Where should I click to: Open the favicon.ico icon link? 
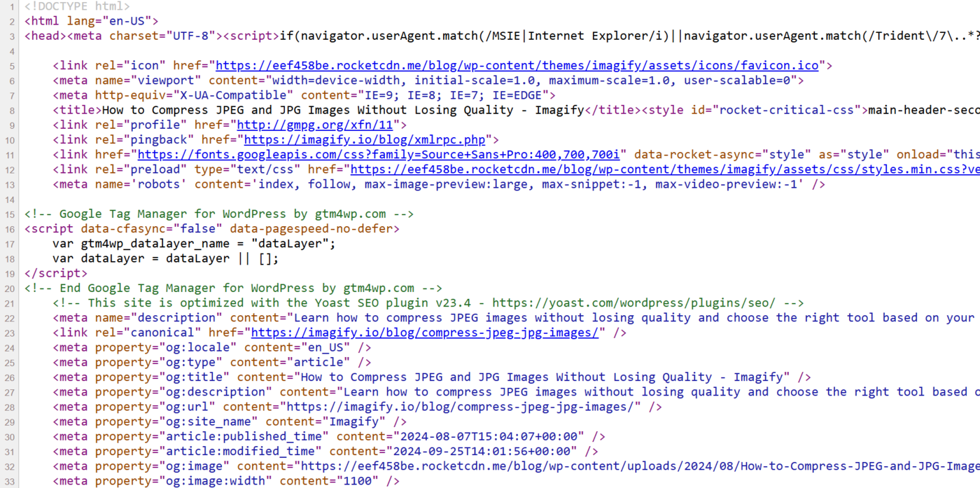(517, 66)
